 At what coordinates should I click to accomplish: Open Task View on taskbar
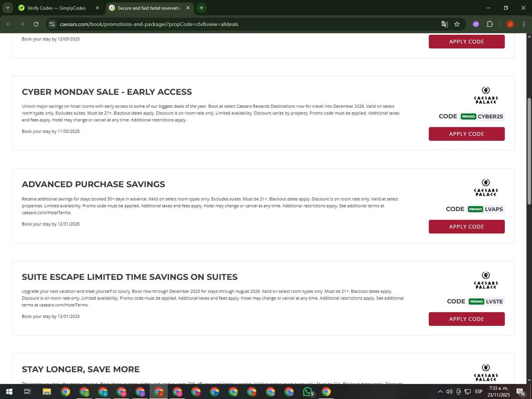click(x=27, y=392)
